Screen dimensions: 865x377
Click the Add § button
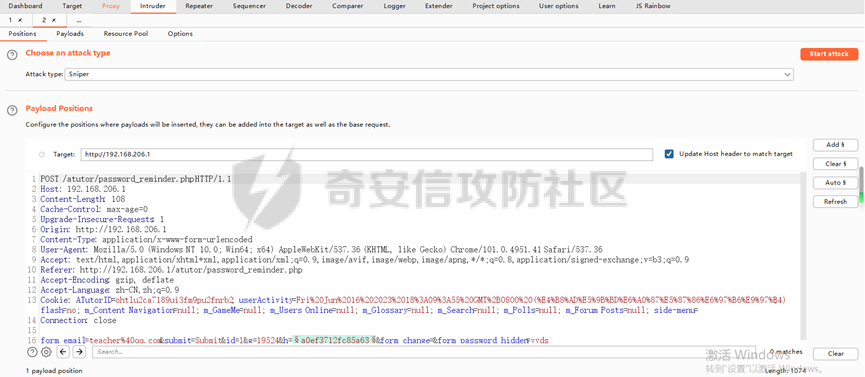pos(836,145)
